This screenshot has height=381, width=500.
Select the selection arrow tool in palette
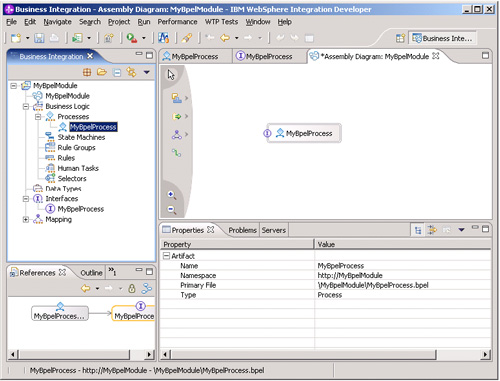pyautogui.click(x=171, y=75)
